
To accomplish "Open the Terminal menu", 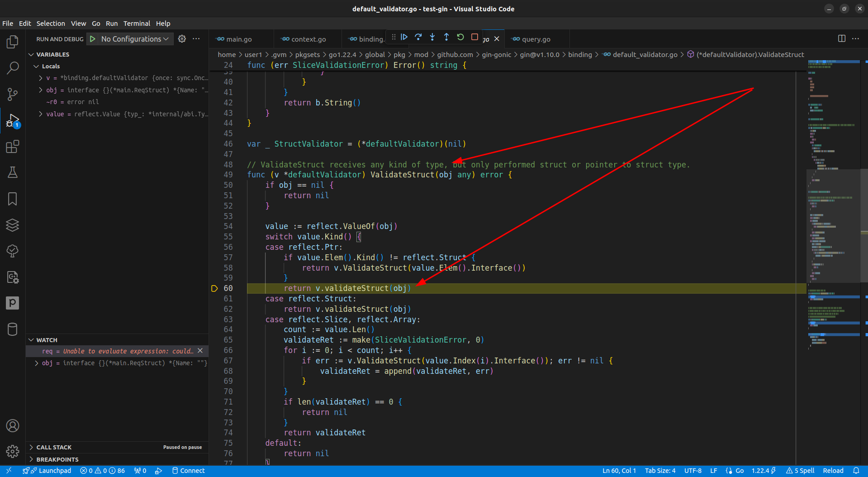I will tap(137, 24).
